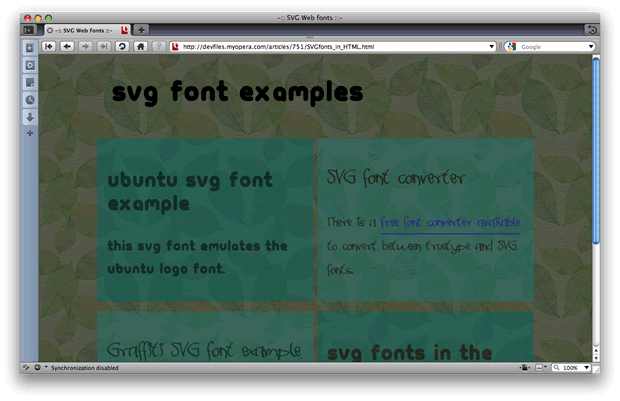
Task: Click the Opera icon in the address field
Action: pyautogui.click(x=175, y=47)
